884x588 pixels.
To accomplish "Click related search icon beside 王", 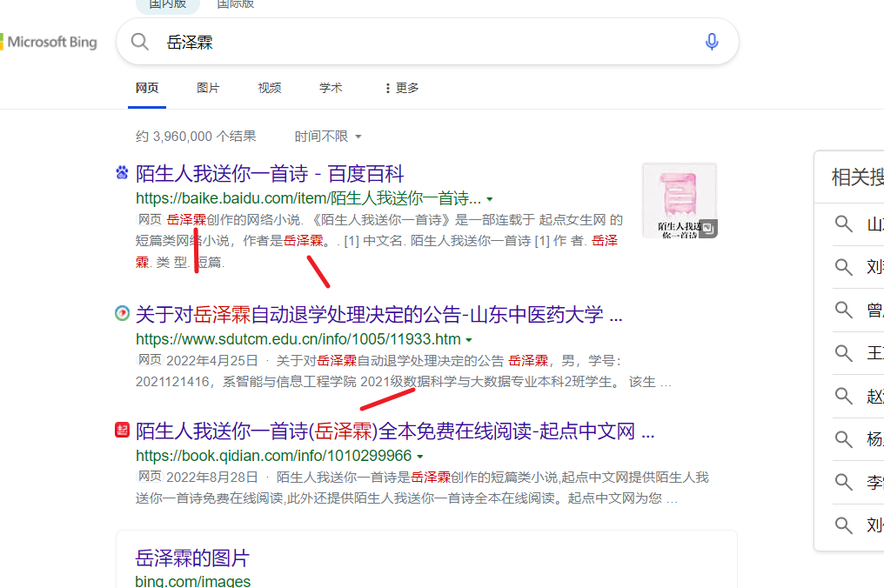I will (843, 353).
